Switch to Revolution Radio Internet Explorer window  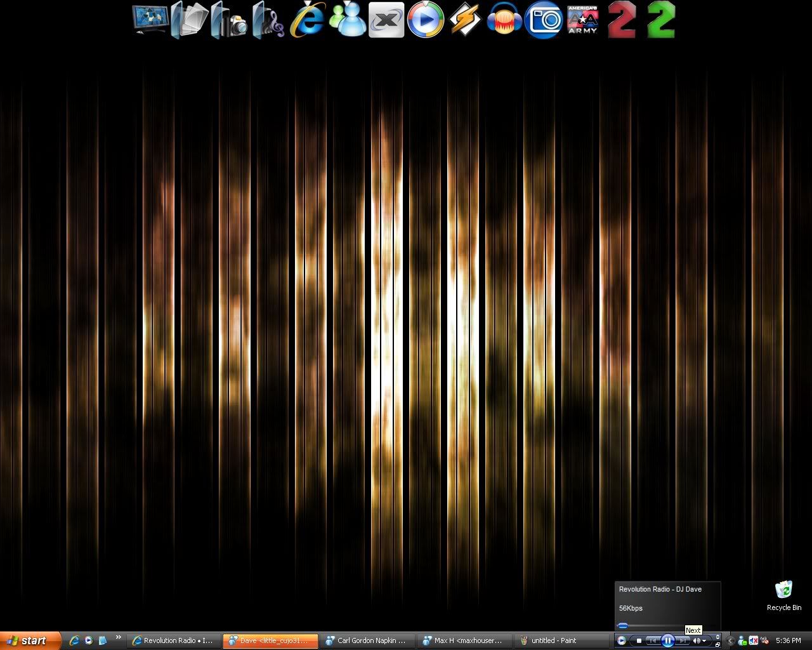[x=173, y=640]
